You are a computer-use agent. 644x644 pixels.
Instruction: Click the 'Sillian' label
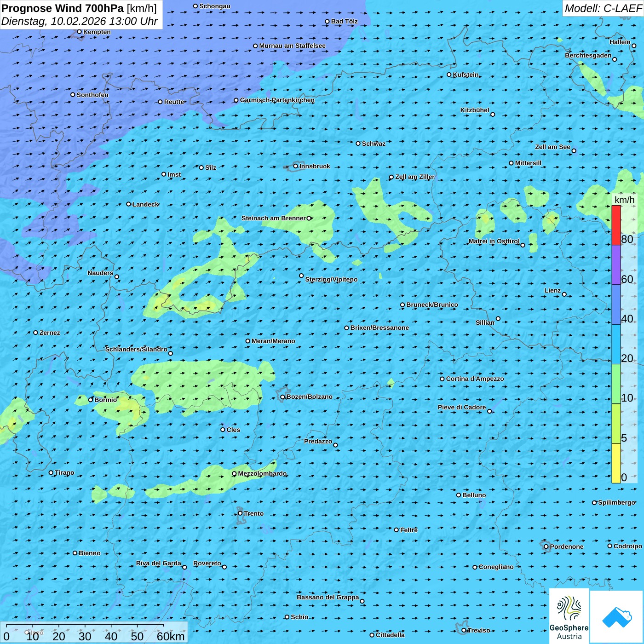click(x=485, y=322)
